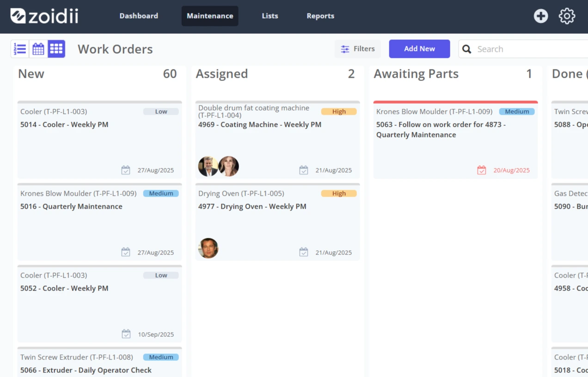Open the Reports menu
The width and height of the screenshot is (588, 377).
320,16
